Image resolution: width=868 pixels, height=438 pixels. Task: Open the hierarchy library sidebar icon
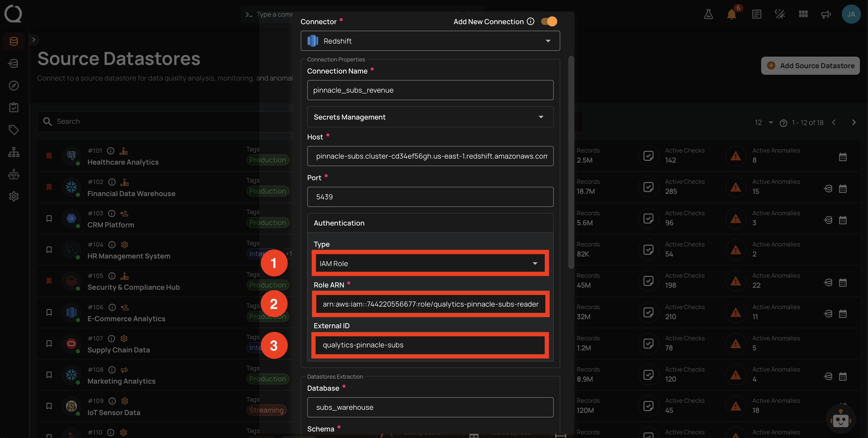pos(14,152)
